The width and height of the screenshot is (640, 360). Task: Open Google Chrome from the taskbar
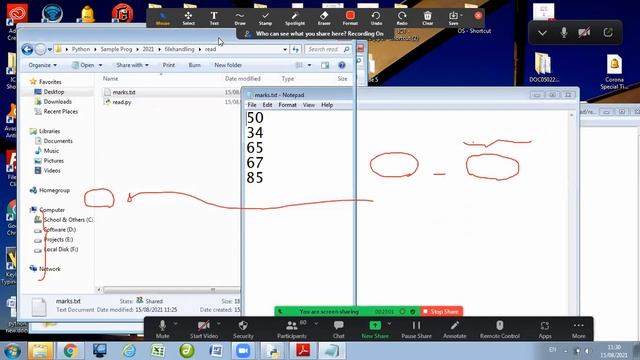[x=70, y=351]
